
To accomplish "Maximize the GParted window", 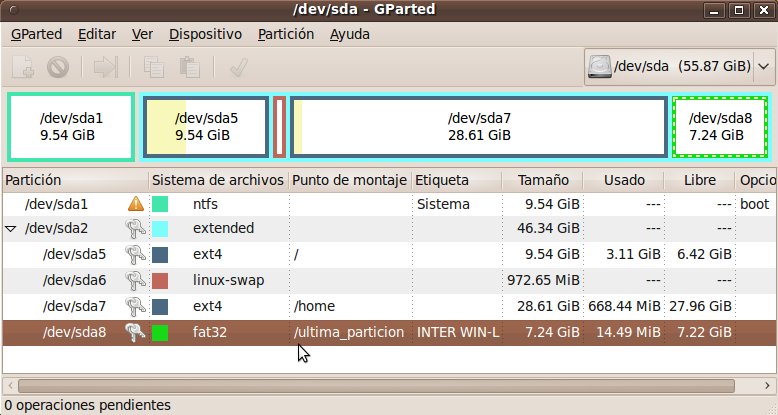I will point(739,10).
